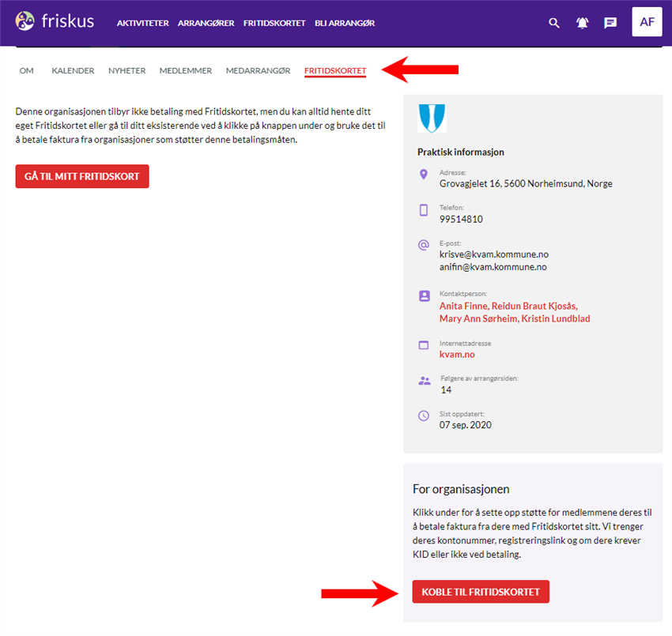Switch to the Om tab
This screenshot has width=672, height=636.
(x=27, y=70)
